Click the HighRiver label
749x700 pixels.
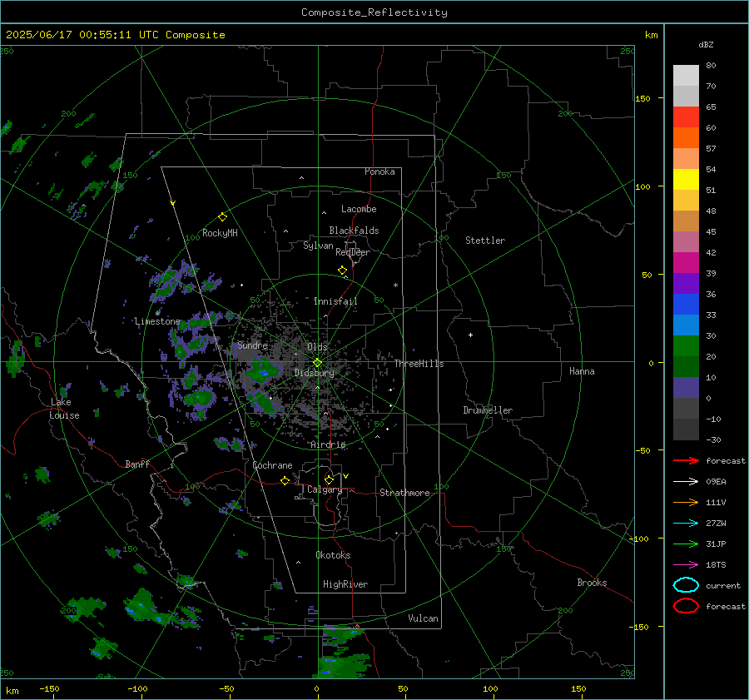tap(345, 584)
